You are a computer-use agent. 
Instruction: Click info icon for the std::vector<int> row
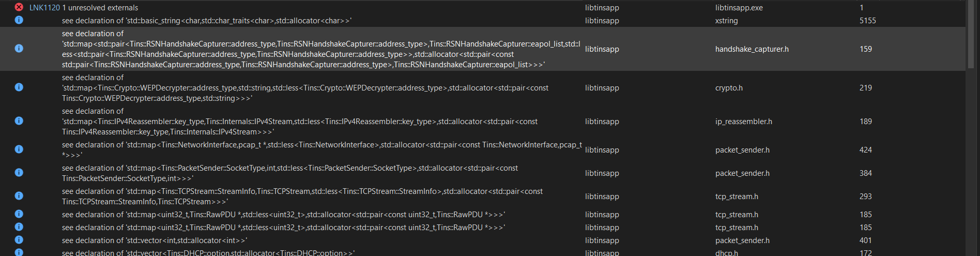click(x=19, y=240)
